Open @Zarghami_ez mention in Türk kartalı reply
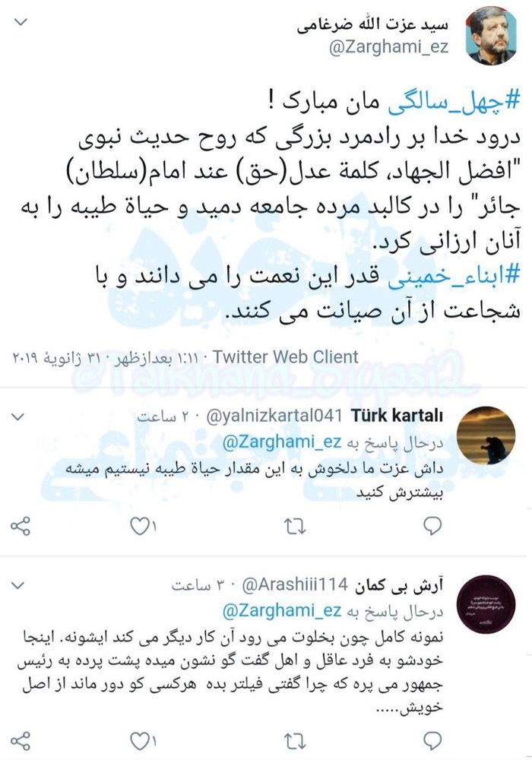 click(x=281, y=442)
